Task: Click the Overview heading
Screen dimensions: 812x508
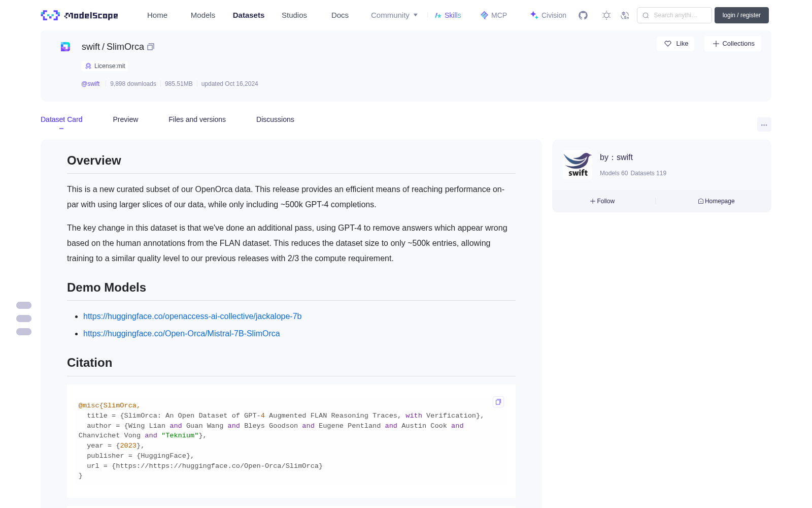Action: click(94, 161)
